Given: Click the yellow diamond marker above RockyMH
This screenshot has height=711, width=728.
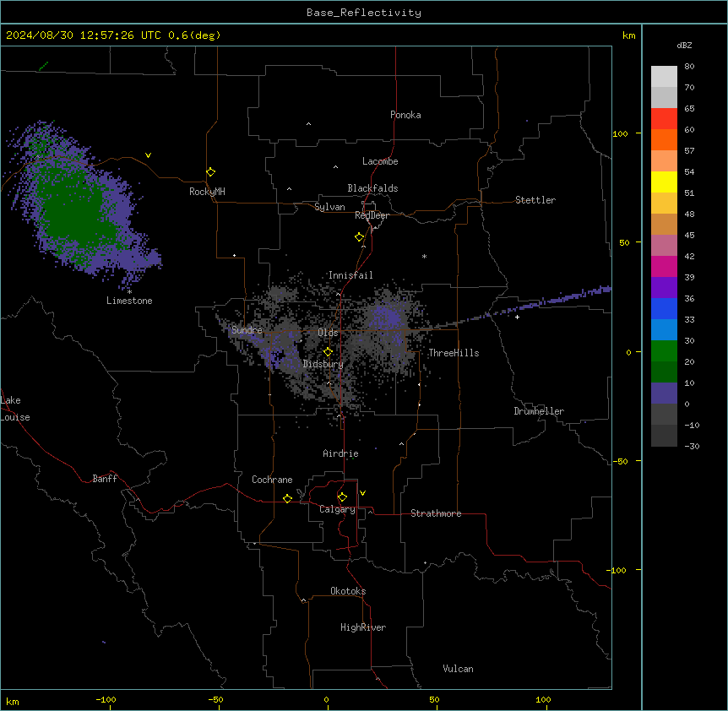Looking at the screenshot, I should (x=210, y=172).
